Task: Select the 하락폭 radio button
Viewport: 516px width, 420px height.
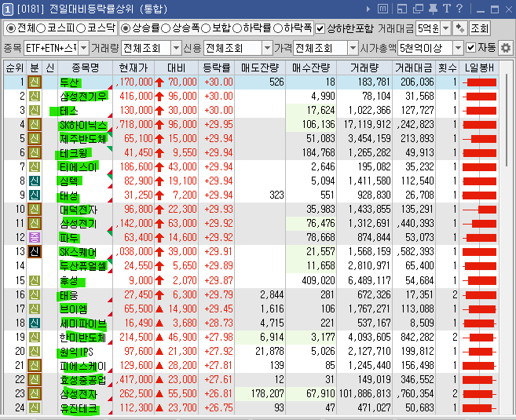Action: pos(278,28)
